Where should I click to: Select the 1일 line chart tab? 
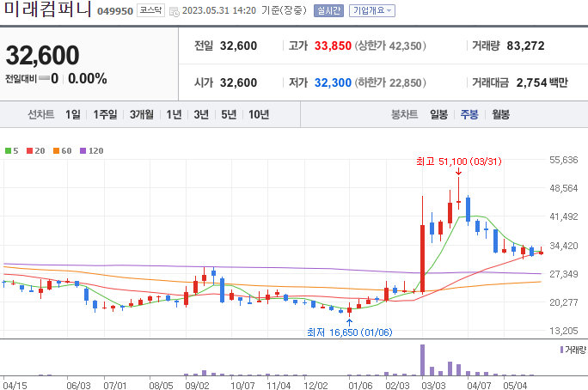coord(73,114)
